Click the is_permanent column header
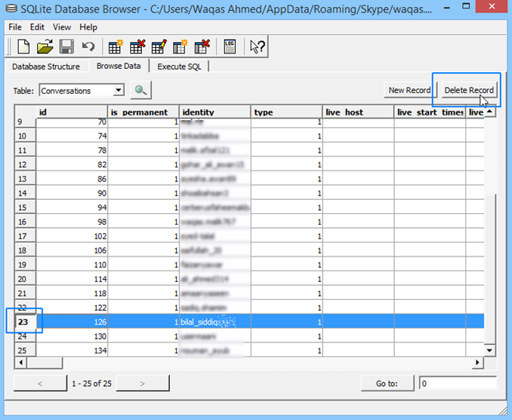The height and width of the screenshot is (420, 512). click(x=144, y=112)
